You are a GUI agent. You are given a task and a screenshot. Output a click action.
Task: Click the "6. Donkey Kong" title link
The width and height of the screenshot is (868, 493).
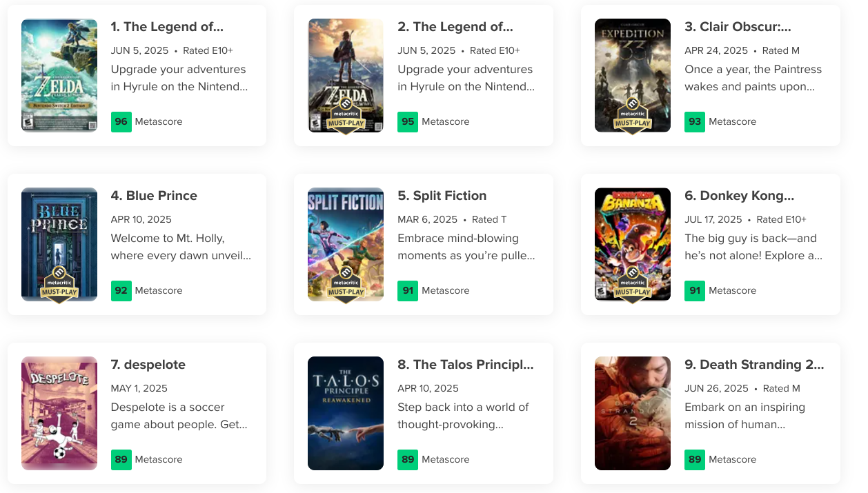point(739,196)
